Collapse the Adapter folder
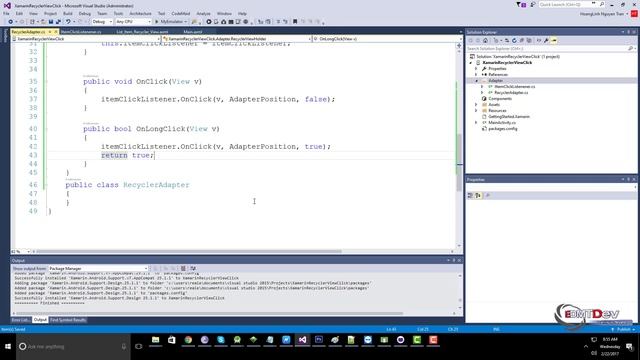The height and width of the screenshot is (360, 640). 476,81
